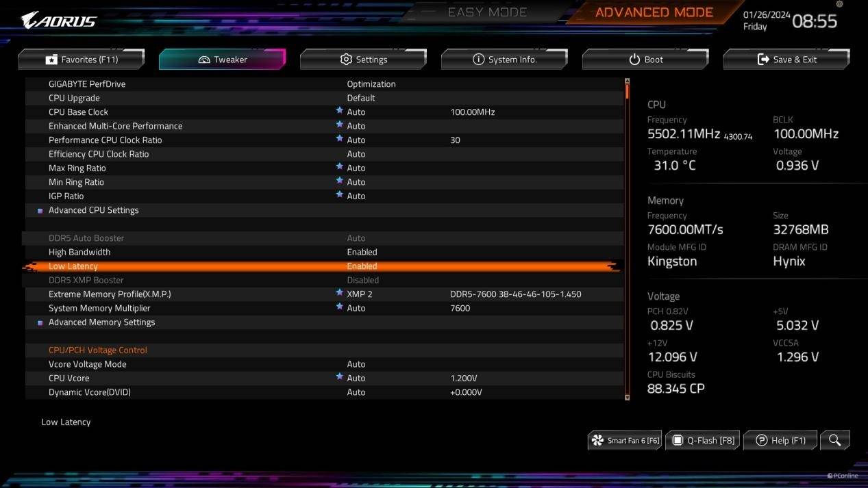The height and width of the screenshot is (488, 868).
Task: Click the star next to IGP Ratio
Action: pyautogui.click(x=339, y=194)
